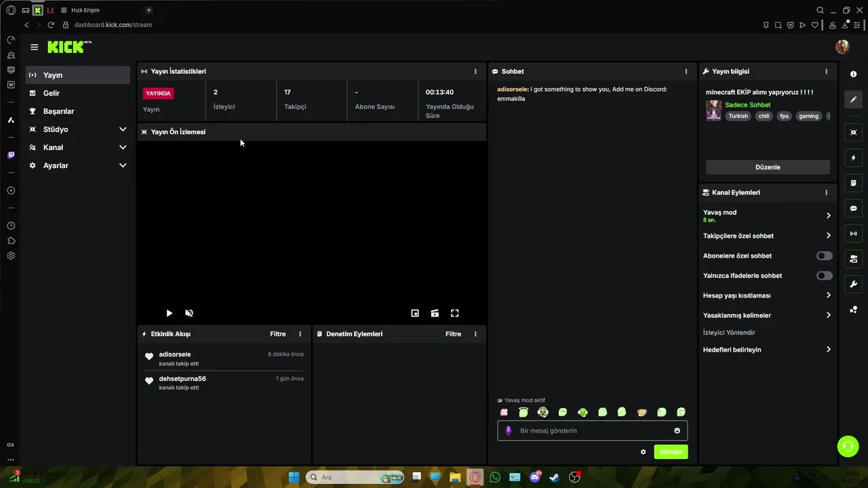
Task: Open the Windows Start menu
Action: (294, 477)
